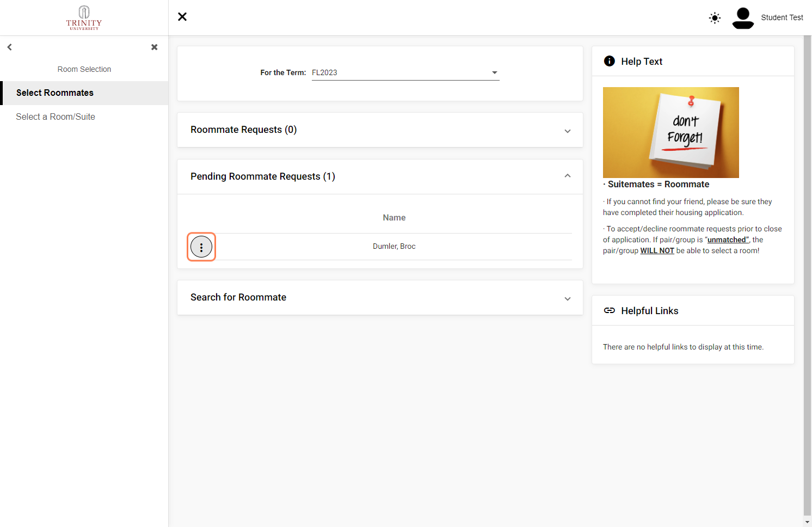
Task: Click the Helpful Links chain icon
Action: (x=610, y=310)
